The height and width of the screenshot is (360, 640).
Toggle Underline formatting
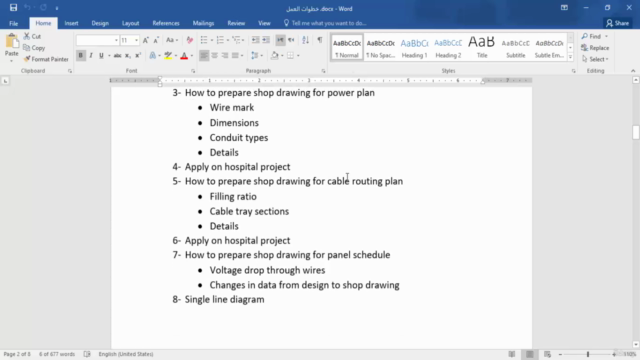click(x=101, y=56)
